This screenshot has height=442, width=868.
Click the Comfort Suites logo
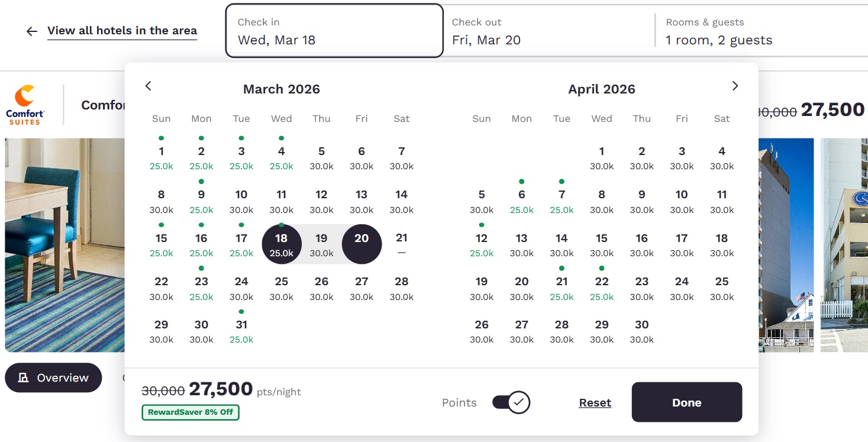point(25,104)
